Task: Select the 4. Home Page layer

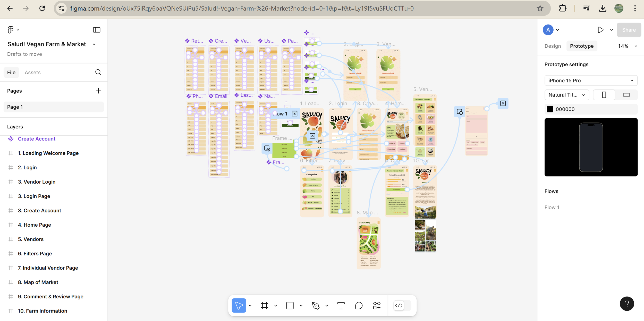Action: 34,225
